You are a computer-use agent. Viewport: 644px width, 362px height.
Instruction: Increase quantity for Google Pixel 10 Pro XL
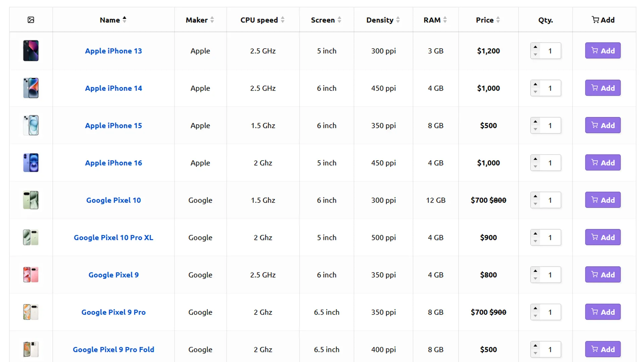click(535, 234)
